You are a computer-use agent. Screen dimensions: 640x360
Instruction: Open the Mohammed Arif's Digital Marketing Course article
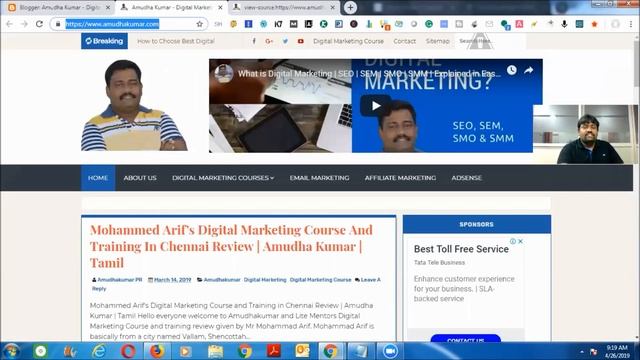(231, 247)
